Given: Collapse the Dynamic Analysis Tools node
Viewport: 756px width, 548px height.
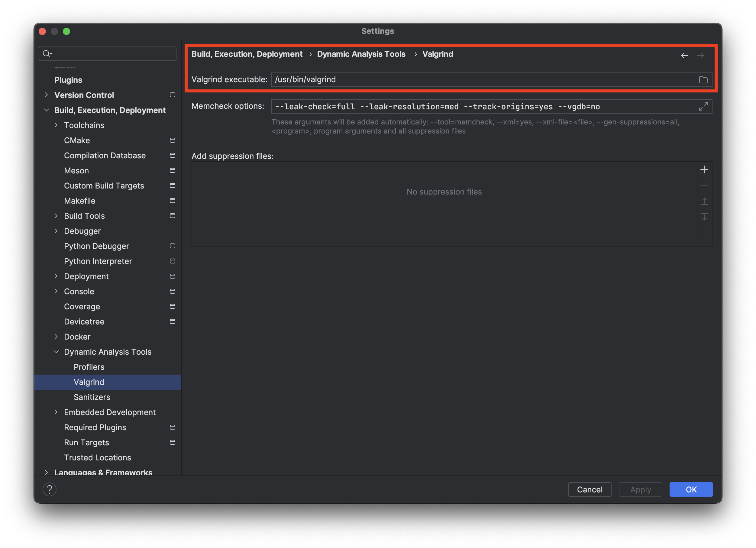Looking at the screenshot, I should coord(56,352).
